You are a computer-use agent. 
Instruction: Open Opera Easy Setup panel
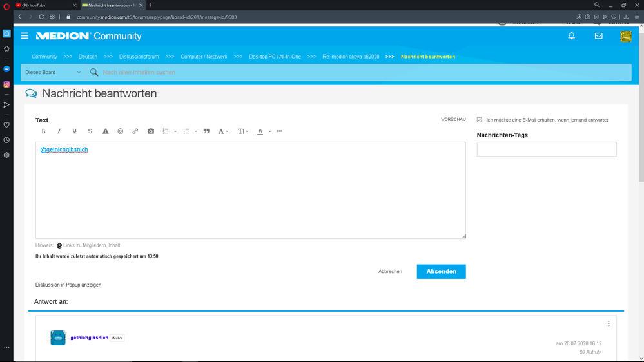tap(637, 17)
